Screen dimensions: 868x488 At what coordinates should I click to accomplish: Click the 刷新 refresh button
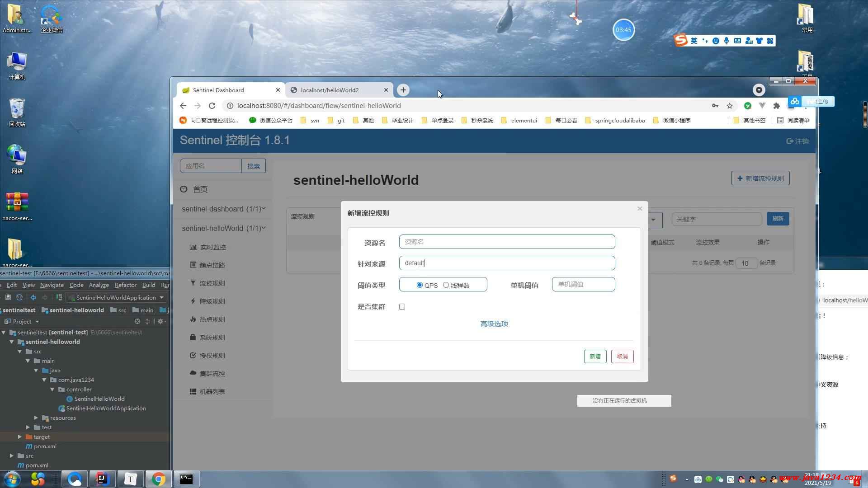click(x=778, y=219)
